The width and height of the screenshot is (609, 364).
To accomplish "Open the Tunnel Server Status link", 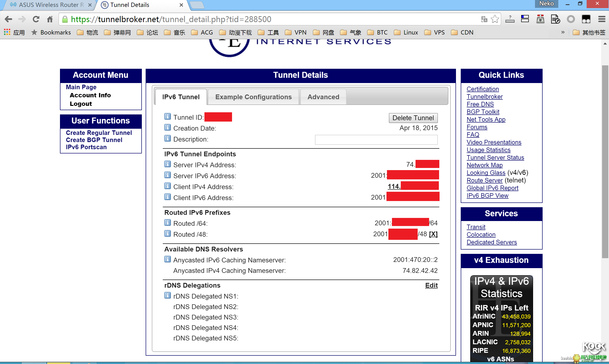I will point(495,157).
